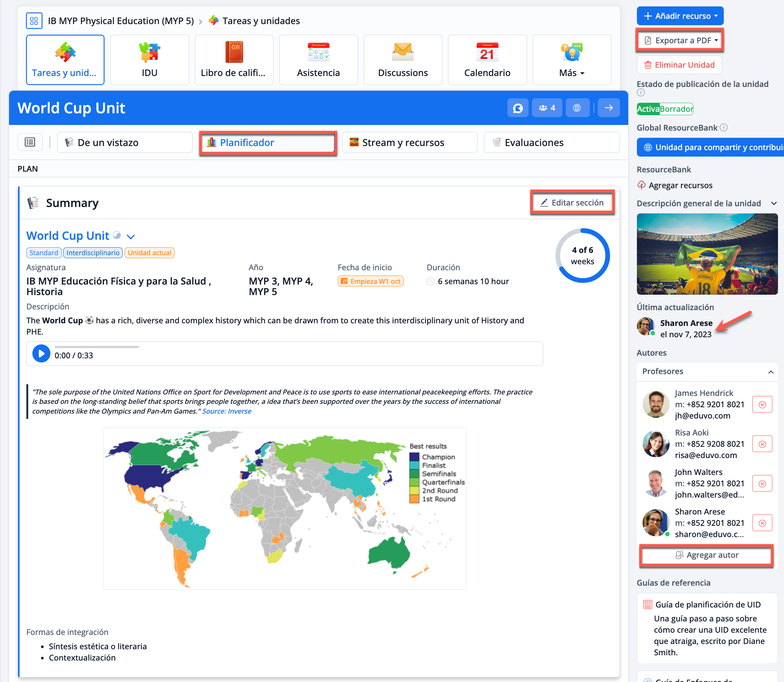
Task: Click the list view icon beside De un vistazo
Action: coord(30,142)
